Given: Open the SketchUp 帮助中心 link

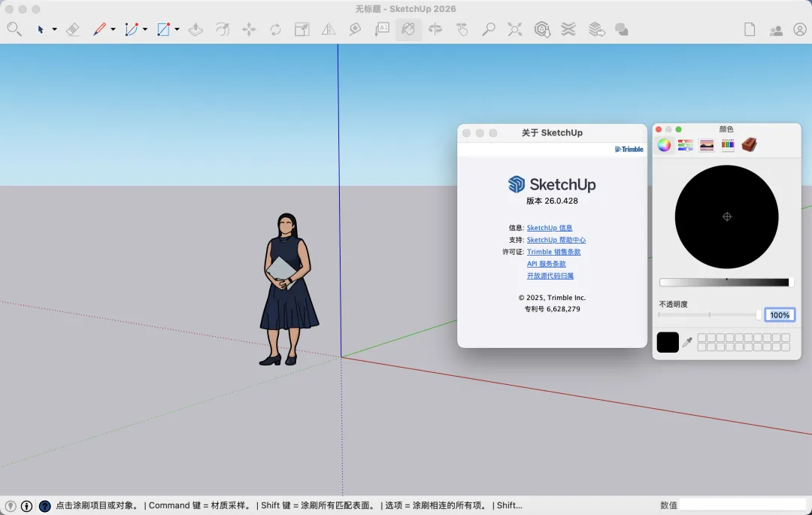Looking at the screenshot, I should pyautogui.click(x=556, y=240).
